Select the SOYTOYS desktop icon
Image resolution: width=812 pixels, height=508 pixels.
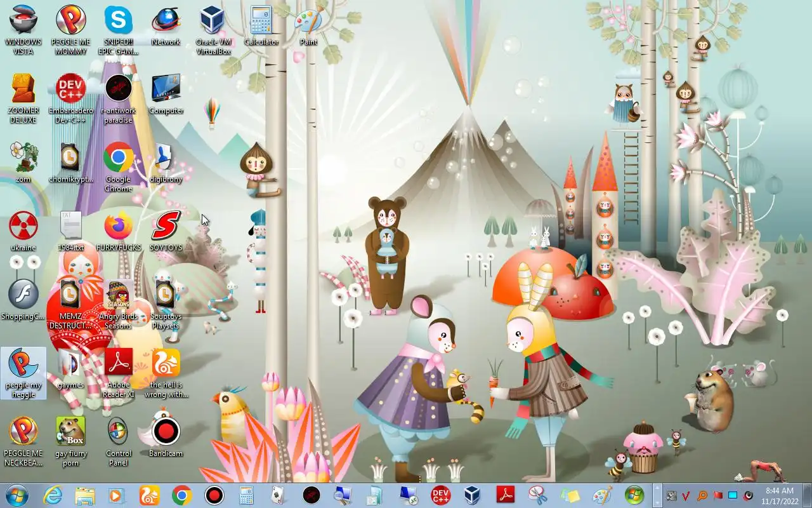coord(166,231)
